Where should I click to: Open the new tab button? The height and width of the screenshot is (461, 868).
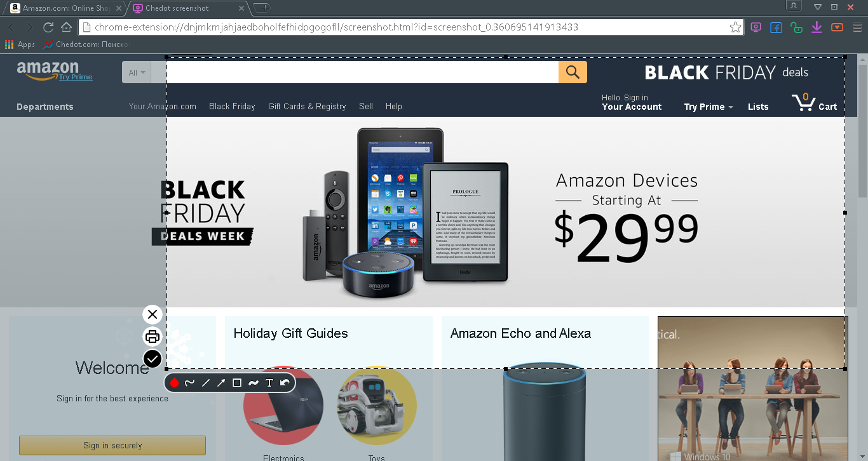pyautogui.click(x=262, y=8)
